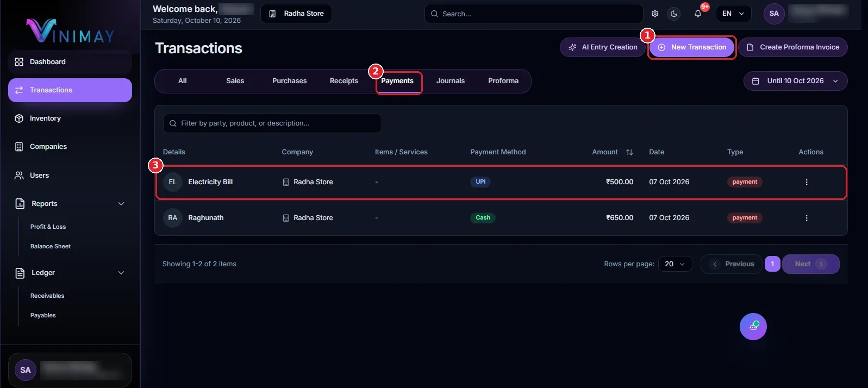Switch to the Purchases tab

point(290,81)
